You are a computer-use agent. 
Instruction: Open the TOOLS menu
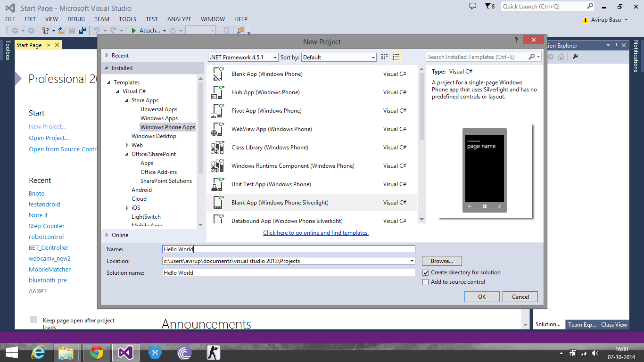[127, 19]
